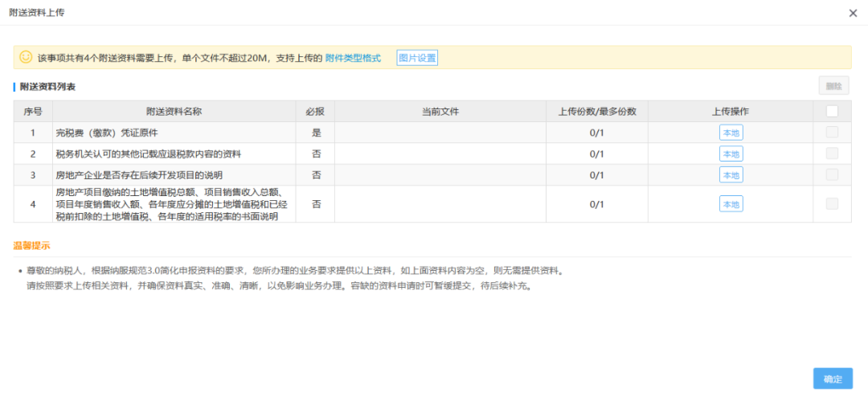Screen dimensions: 868x401
Task: Check the box for 税务机关认可的其他记载应退税款内容的资料 row
Action: (832, 153)
